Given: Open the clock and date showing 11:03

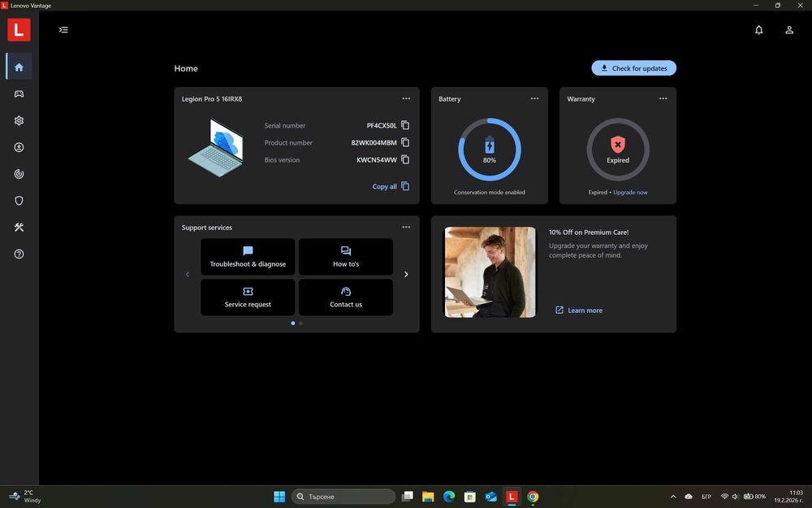Looking at the screenshot, I should 789,497.
